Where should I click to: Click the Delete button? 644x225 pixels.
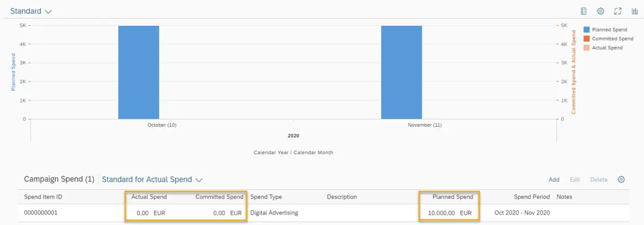click(599, 179)
